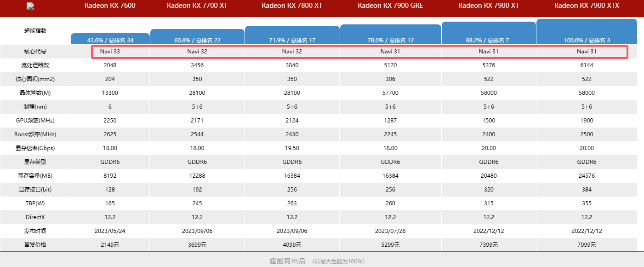The width and height of the screenshot is (644, 267).
Task: Click Radeon RX 7900 XTX column title
Action: pyautogui.click(x=587, y=6)
